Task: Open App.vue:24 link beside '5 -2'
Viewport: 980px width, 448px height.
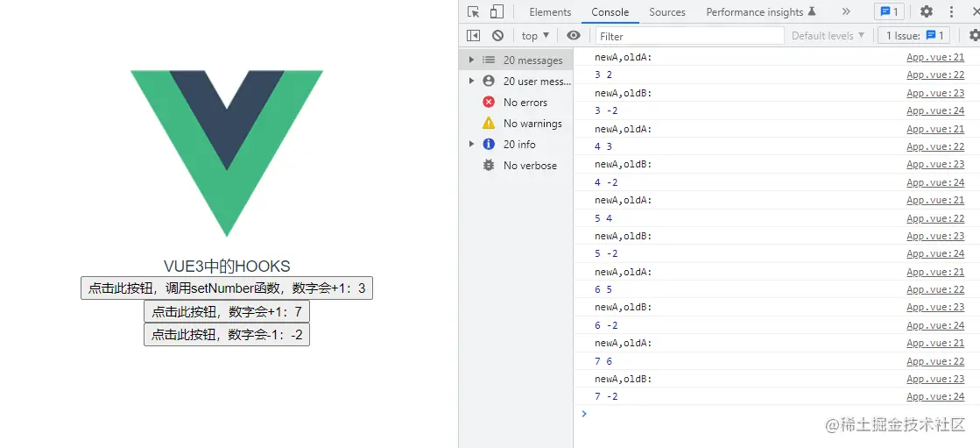Action: click(935, 254)
